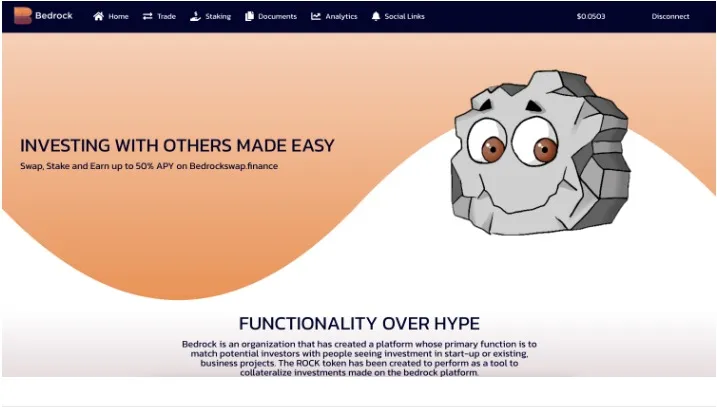Viewport: 717px width, 407px height.
Task: Open the Home menu item
Action: [118, 16]
